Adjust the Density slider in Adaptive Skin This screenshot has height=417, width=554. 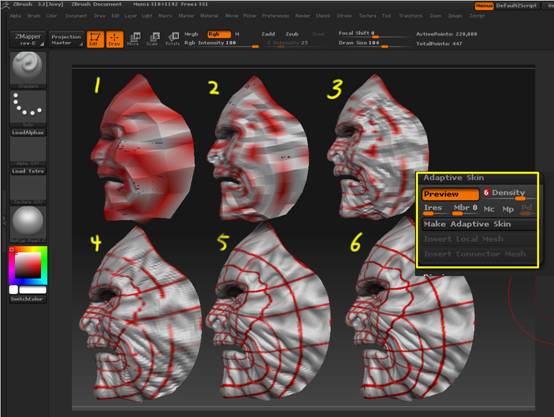pos(509,194)
